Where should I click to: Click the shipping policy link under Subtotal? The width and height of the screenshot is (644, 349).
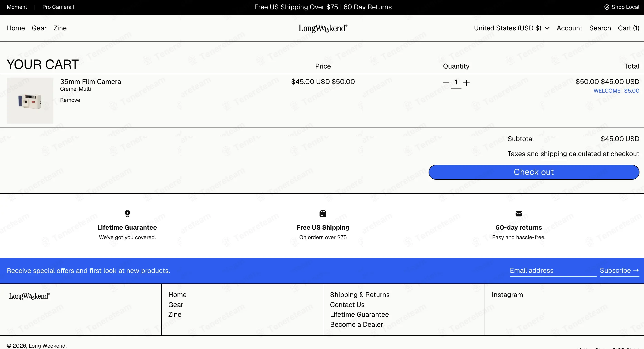click(554, 154)
